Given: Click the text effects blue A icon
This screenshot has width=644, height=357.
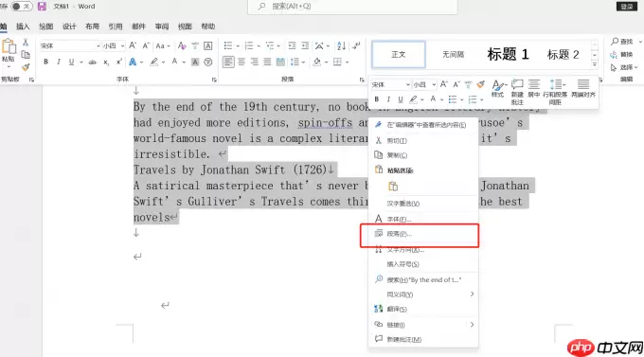Looking at the screenshot, I should (133, 62).
